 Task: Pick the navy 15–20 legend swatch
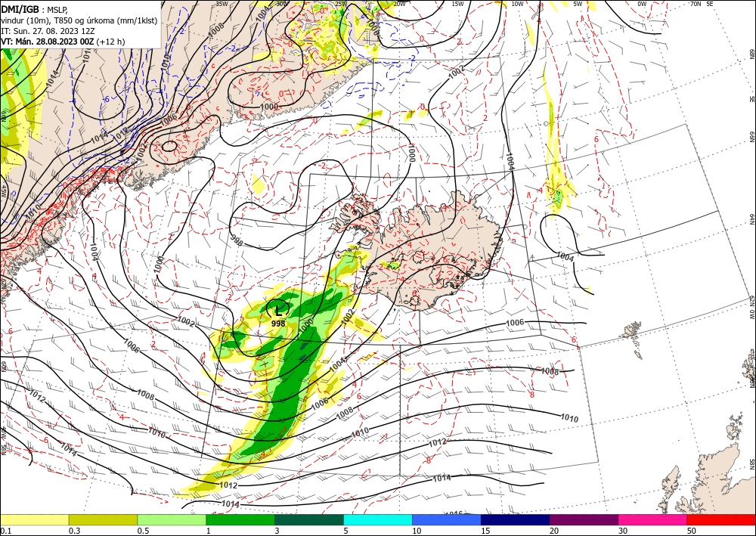[x=516, y=520]
